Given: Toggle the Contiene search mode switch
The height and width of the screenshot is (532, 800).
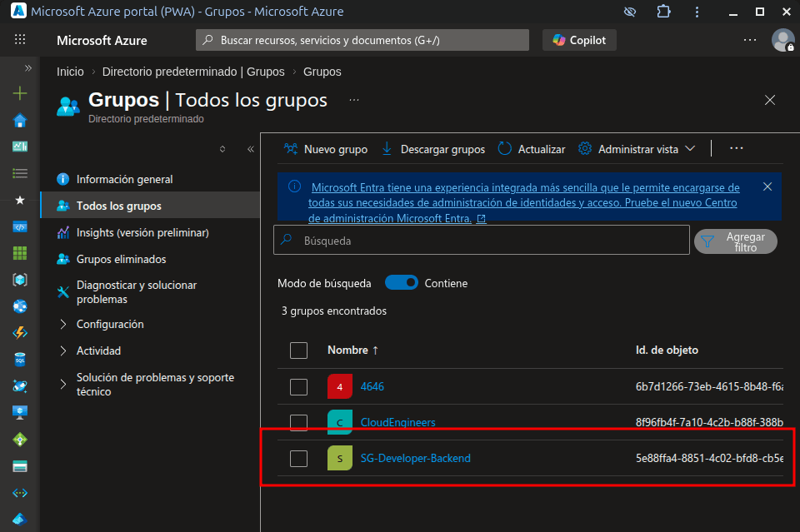Looking at the screenshot, I should coord(401,283).
